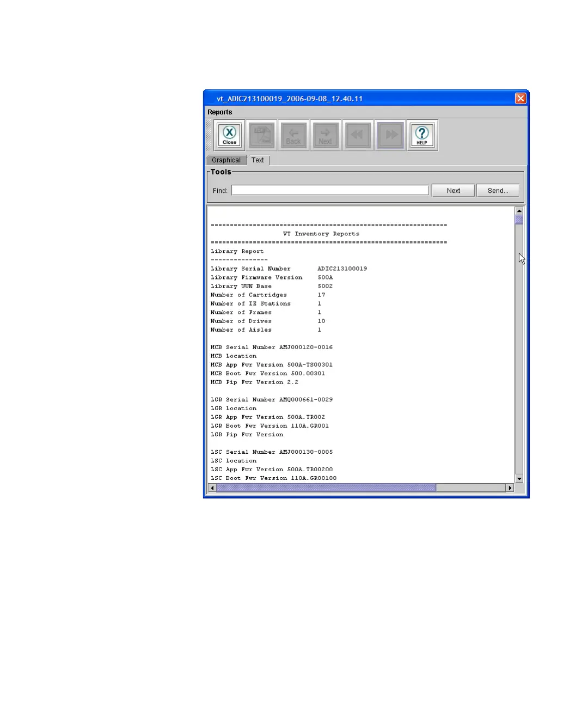The height and width of the screenshot is (706, 588).
Task: Click "MCB Pip Fwr Version 2.2" line
Action: click(254, 382)
